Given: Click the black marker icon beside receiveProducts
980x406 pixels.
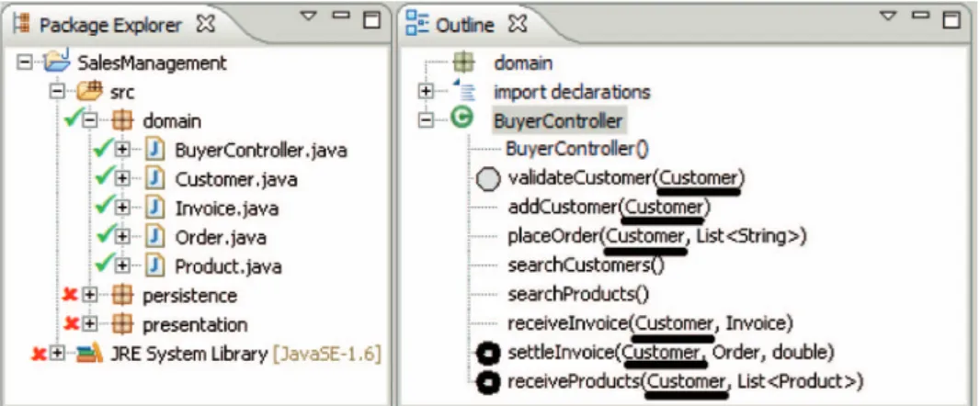Looking at the screenshot, I should [x=488, y=382].
